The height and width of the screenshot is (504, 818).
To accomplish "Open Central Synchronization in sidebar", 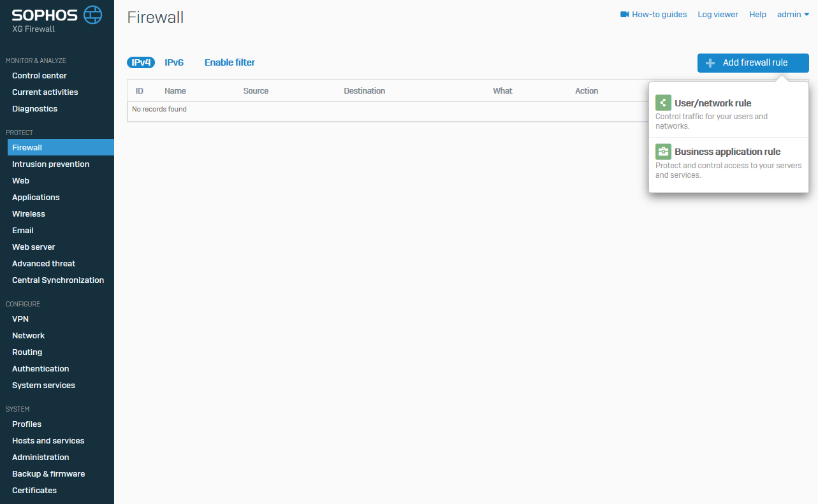I will [58, 280].
